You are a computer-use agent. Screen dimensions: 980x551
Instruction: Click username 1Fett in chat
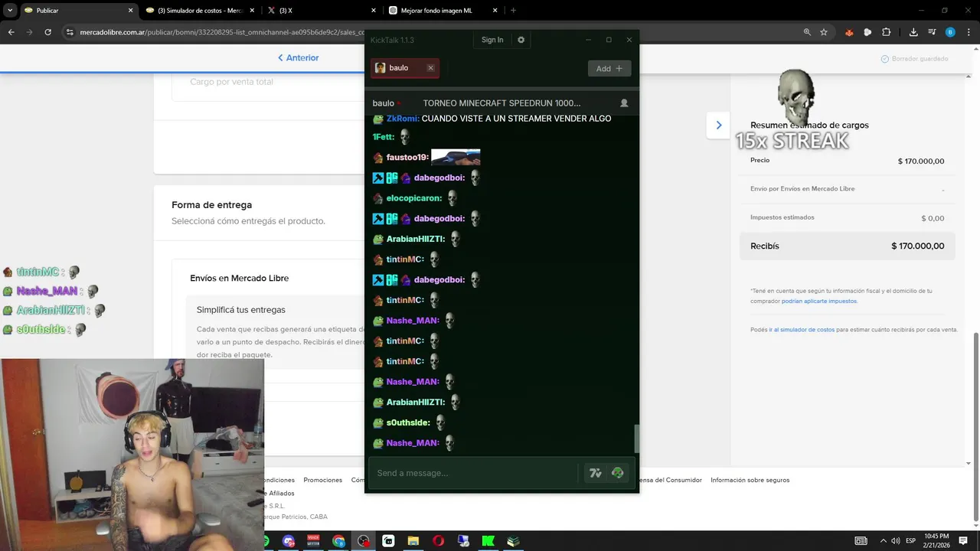pos(384,137)
